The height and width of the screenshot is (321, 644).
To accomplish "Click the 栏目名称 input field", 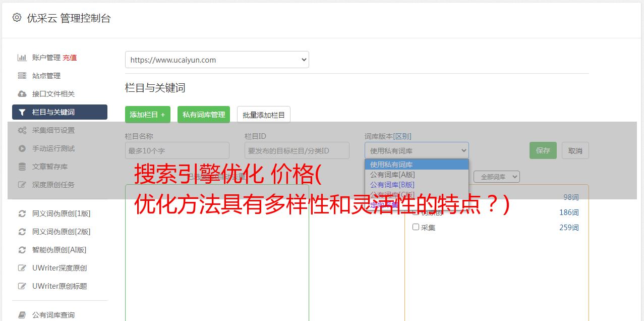I will tap(177, 150).
